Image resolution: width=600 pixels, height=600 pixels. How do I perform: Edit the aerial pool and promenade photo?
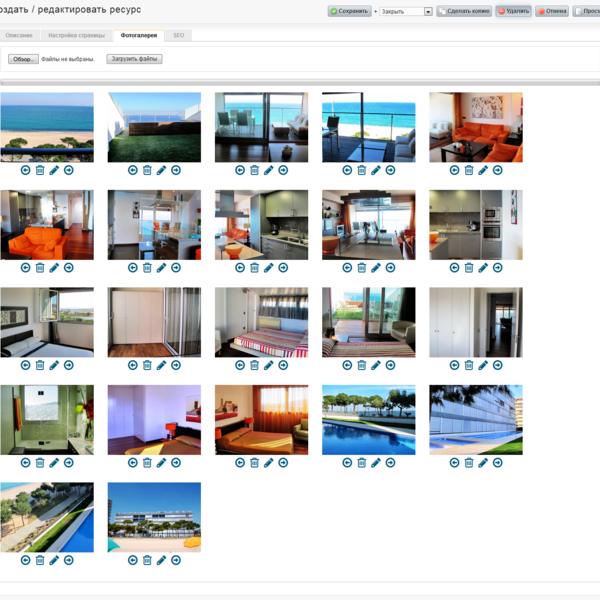coord(54,561)
